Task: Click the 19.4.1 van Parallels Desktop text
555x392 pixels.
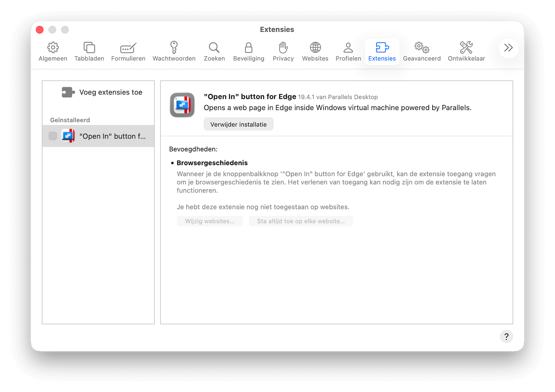Action: [338, 97]
